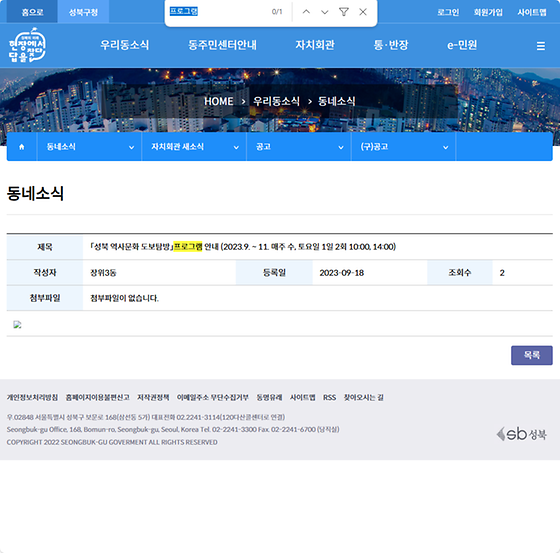Screen dimensions: 560x553
Task: Click the 조회수 label cell
Action: tap(460, 273)
